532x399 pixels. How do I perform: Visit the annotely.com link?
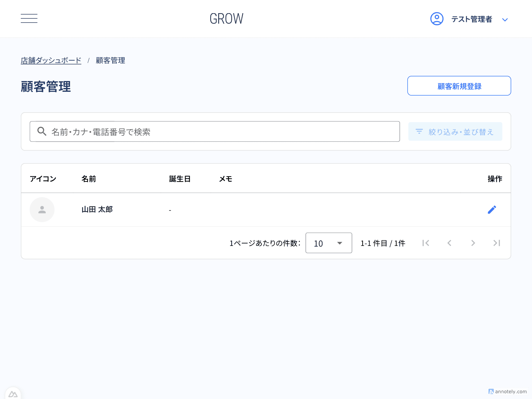(507, 392)
